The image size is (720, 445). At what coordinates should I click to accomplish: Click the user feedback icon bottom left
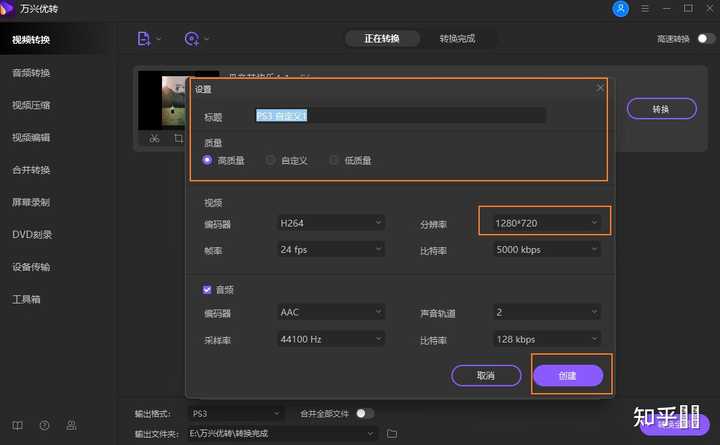(x=71, y=425)
